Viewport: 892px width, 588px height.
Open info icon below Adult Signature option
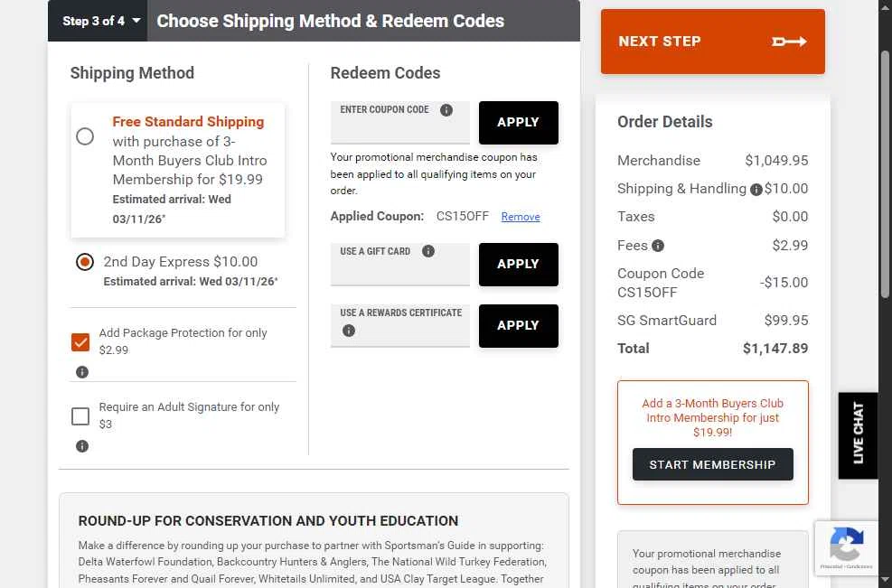(x=82, y=446)
